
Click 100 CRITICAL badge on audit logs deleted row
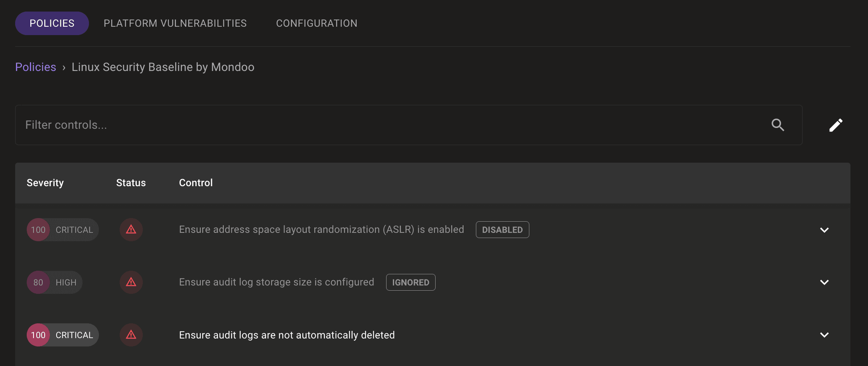click(x=63, y=335)
